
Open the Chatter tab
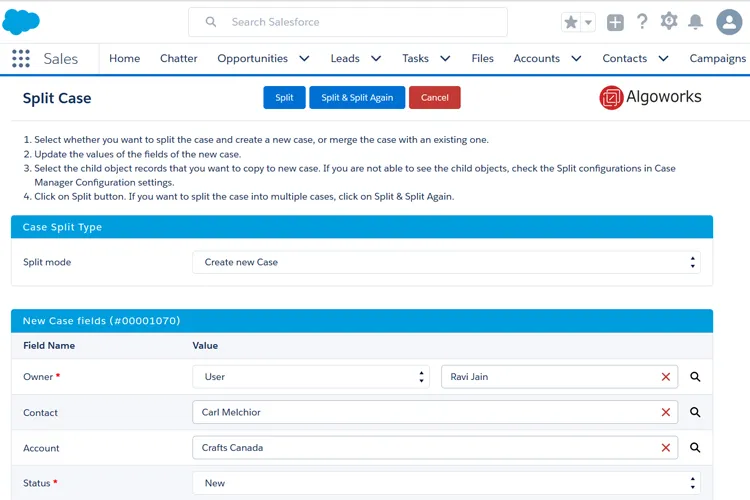tap(178, 58)
